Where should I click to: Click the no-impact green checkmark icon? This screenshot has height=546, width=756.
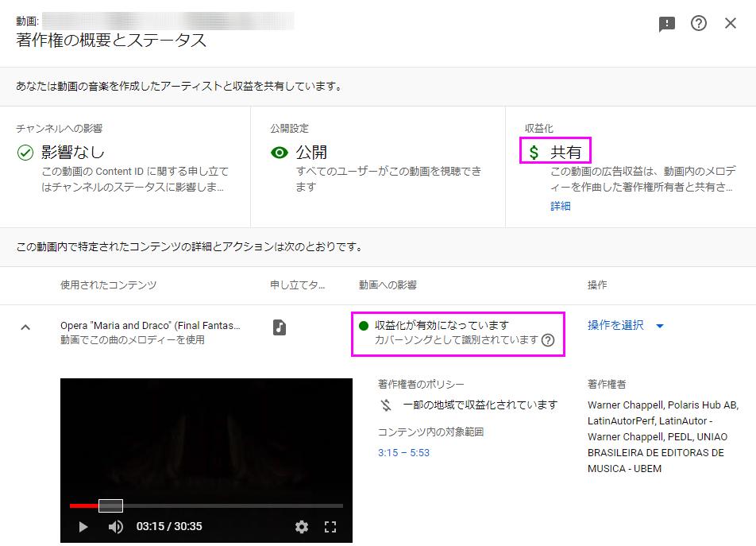25,152
